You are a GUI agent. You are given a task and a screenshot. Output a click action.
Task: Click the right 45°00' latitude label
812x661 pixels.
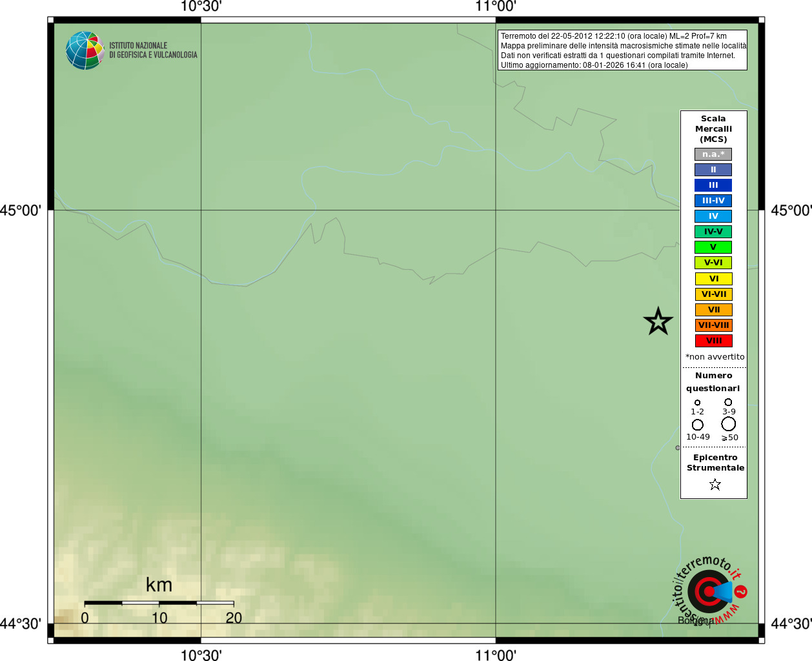tap(791, 210)
